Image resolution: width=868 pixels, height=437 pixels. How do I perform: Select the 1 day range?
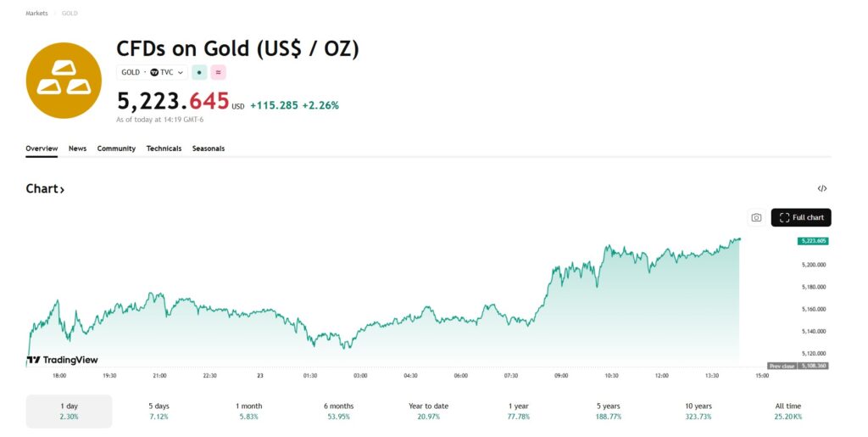click(69, 411)
